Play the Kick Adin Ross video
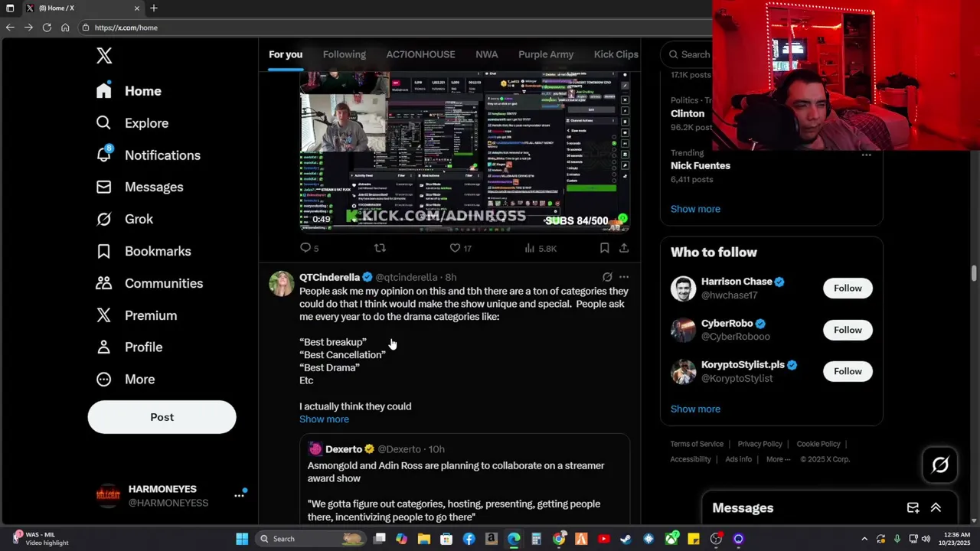Screen dimensions: 980x551 [x=465, y=152]
